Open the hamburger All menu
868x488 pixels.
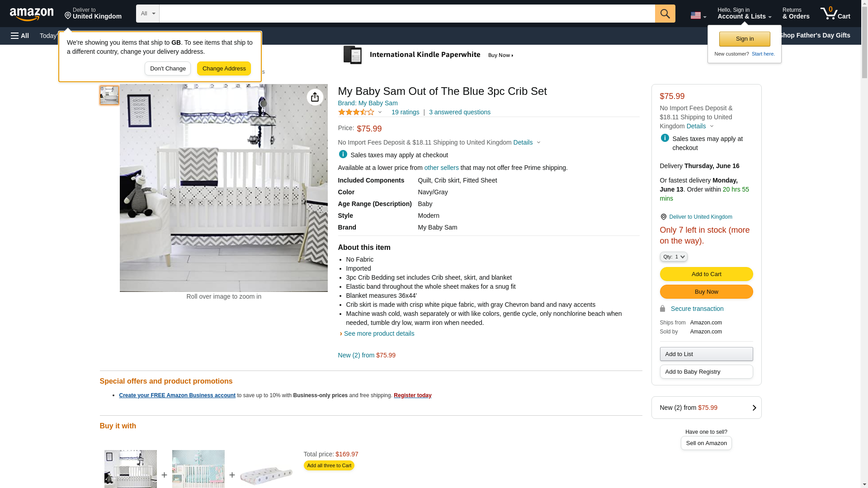coord(20,36)
